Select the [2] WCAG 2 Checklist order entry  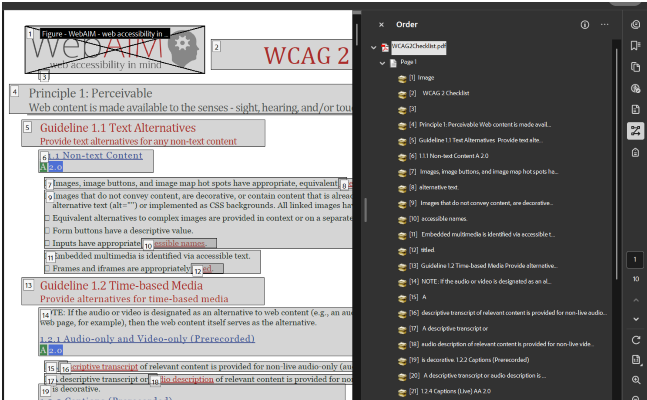[439, 93]
